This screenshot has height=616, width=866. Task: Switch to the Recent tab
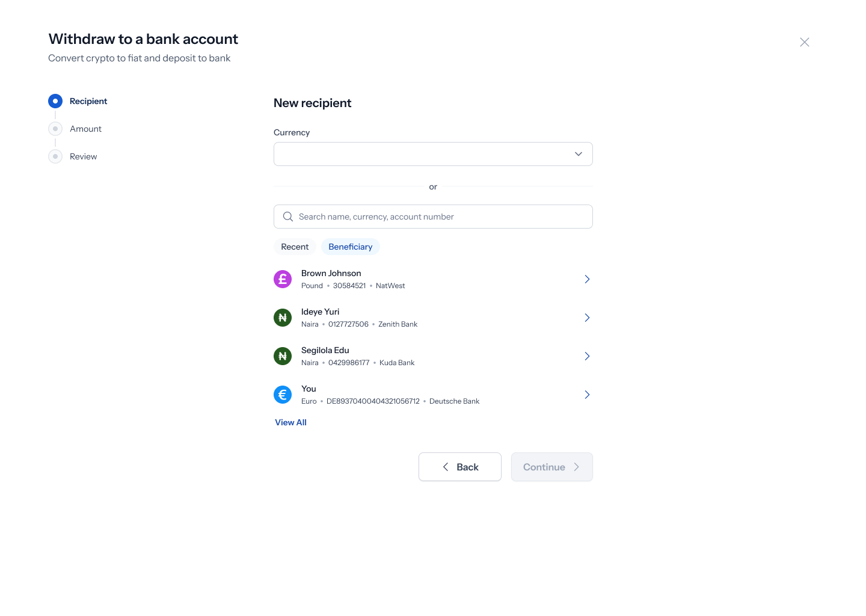pyautogui.click(x=295, y=247)
